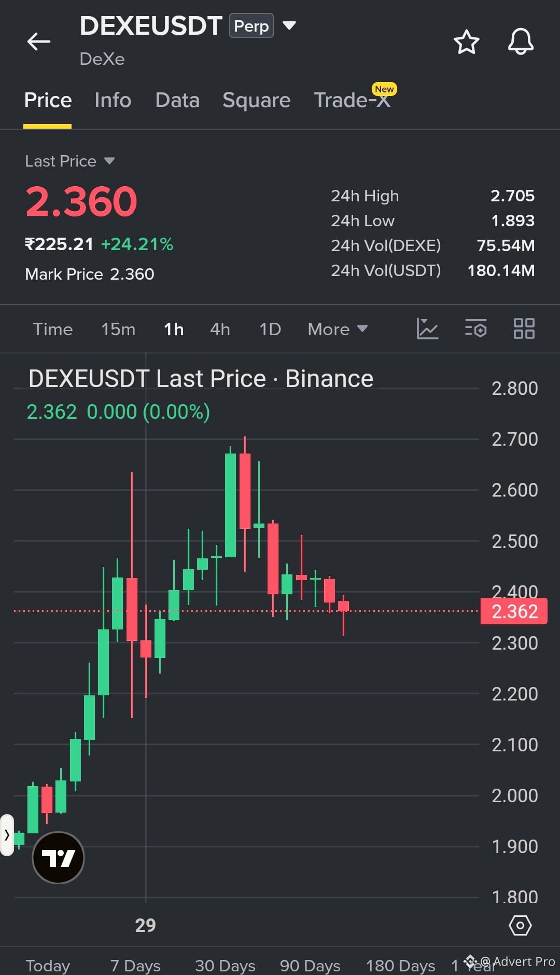Open price alerts bell icon
This screenshot has height=975, width=560.
(521, 42)
